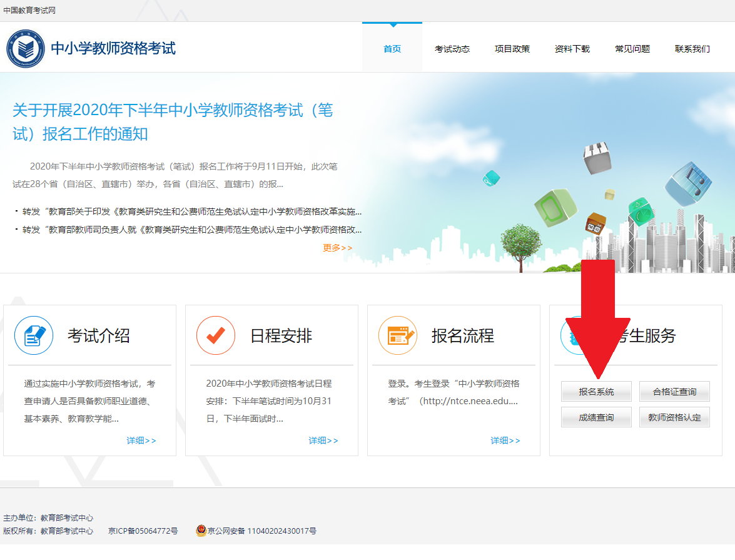This screenshot has width=735, height=560.
Task: Click the 报名流程 orange form icon
Action: (398, 335)
